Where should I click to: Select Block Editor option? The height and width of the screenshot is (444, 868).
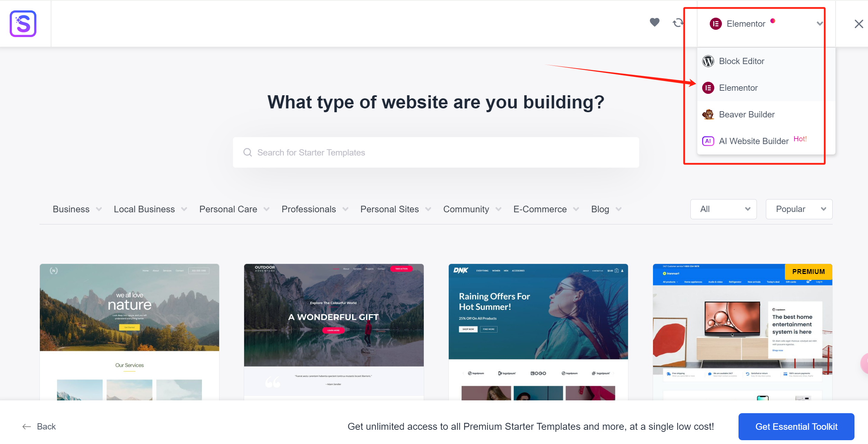coord(741,61)
